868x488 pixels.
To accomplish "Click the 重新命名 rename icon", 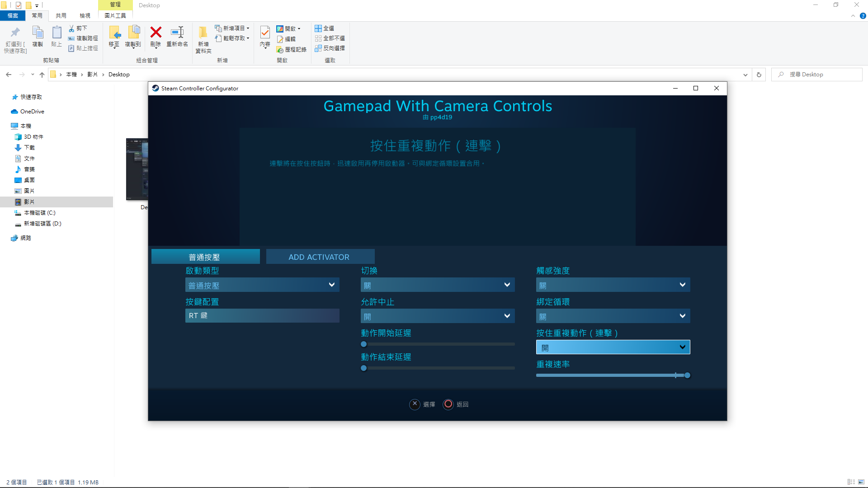I will click(177, 32).
